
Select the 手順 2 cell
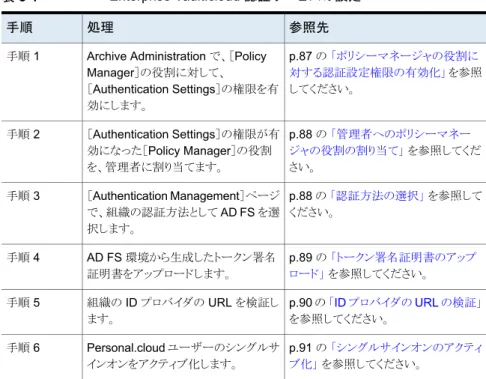click(42, 152)
